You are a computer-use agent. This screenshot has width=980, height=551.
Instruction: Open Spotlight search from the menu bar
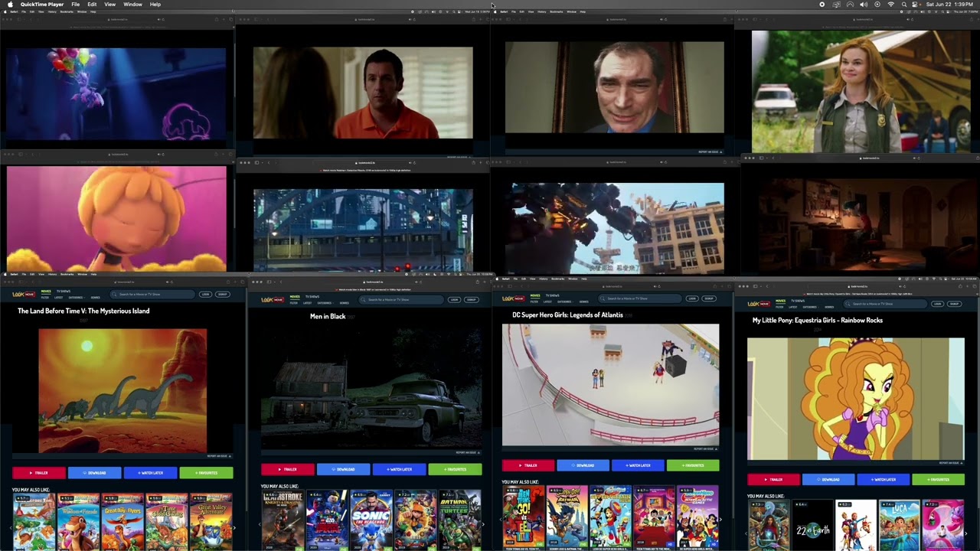(904, 5)
